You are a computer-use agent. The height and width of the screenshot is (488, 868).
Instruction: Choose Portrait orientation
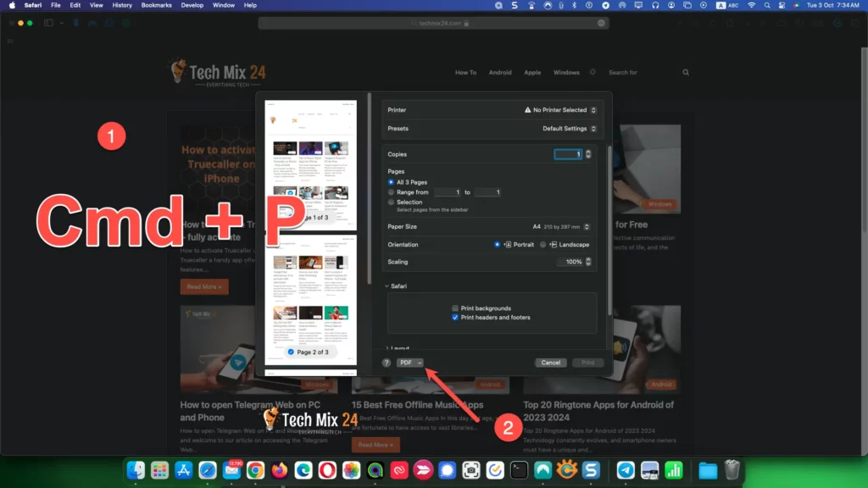(x=497, y=245)
